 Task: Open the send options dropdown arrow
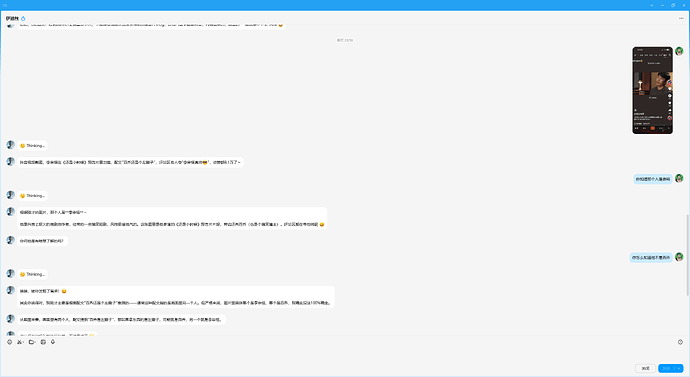click(679, 368)
